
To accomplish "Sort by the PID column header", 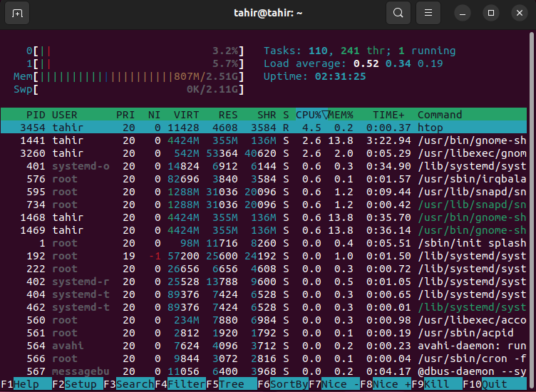I will (36, 115).
